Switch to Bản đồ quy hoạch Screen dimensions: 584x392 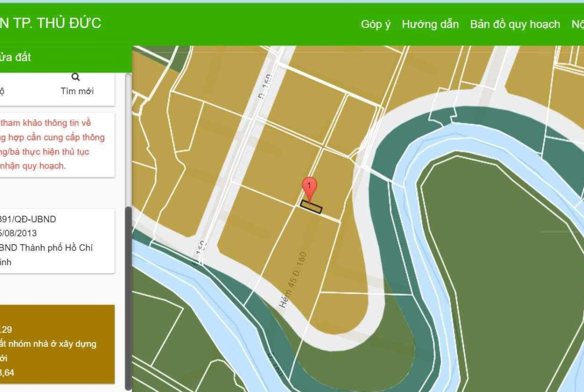(515, 24)
